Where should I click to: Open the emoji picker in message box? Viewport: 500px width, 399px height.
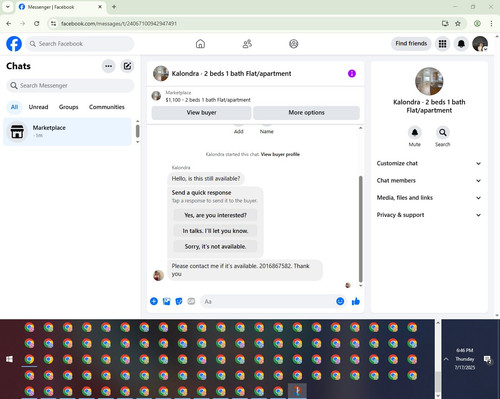pos(340,301)
